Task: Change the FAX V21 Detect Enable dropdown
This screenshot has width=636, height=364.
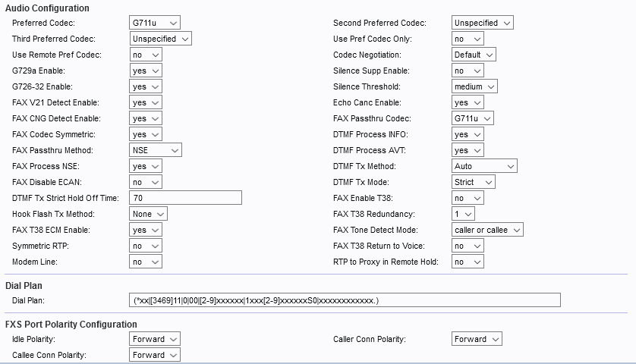Action: 146,102
